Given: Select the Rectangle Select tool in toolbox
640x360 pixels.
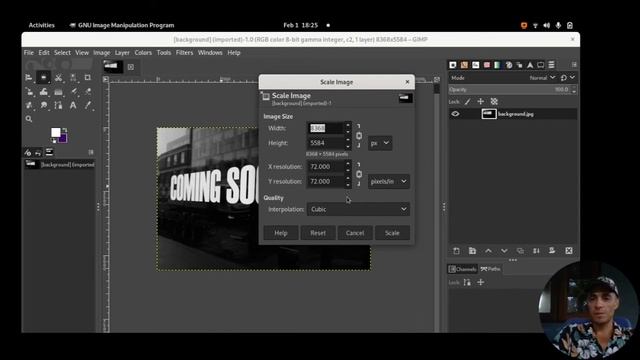Looking at the screenshot, I should pyautogui.click(x=44, y=77).
